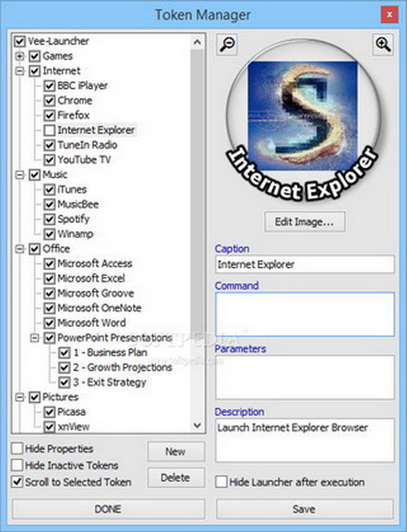Screen dimensions: 407x532
Task: Collapse the Music tree node
Action: click(x=20, y=175)
